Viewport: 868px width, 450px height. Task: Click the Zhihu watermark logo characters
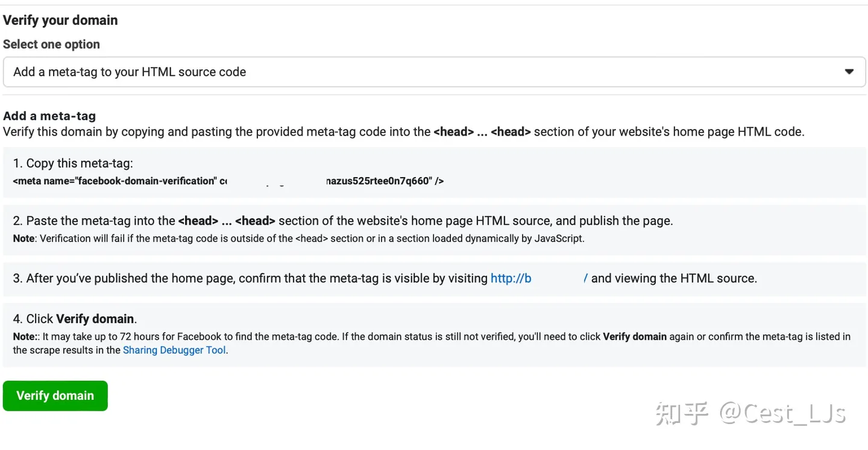click(x=682, y=414)
